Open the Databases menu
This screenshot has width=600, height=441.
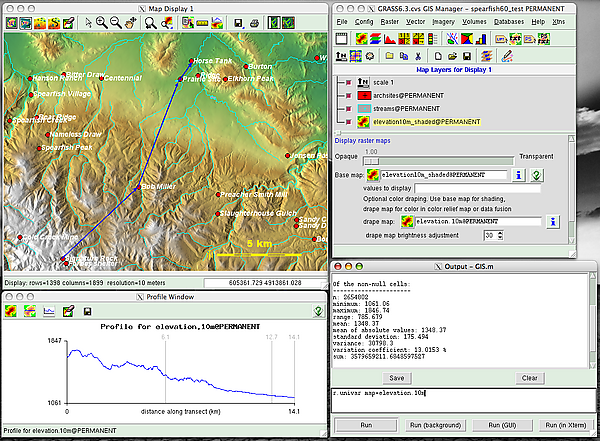point(511,21)
